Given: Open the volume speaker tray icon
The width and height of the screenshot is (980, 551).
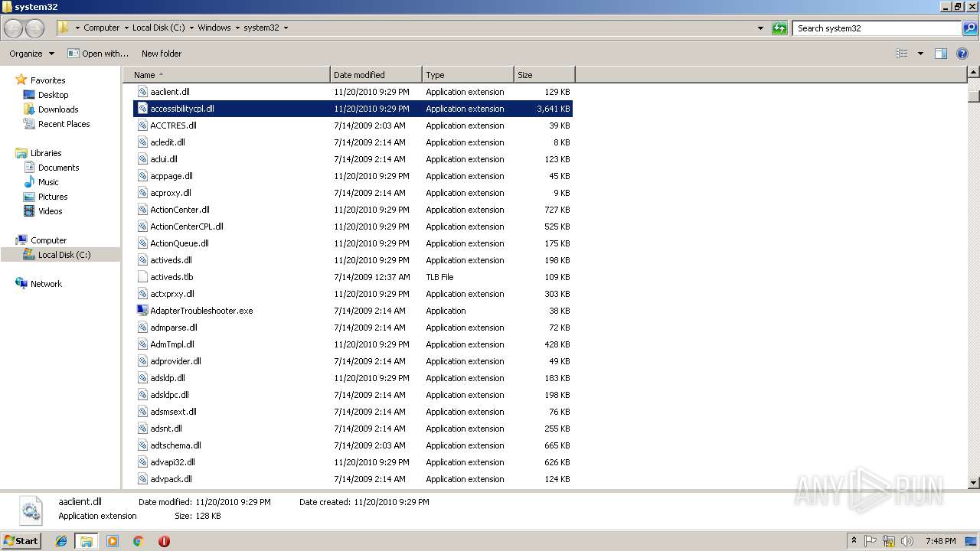Looking at the screenshot, I should tap(906, 541).
